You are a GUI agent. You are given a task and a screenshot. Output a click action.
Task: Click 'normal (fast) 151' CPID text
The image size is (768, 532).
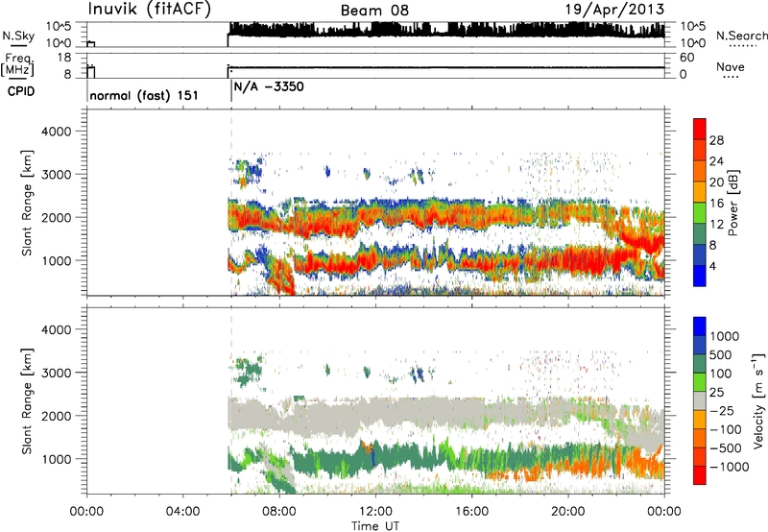point(144,95)
